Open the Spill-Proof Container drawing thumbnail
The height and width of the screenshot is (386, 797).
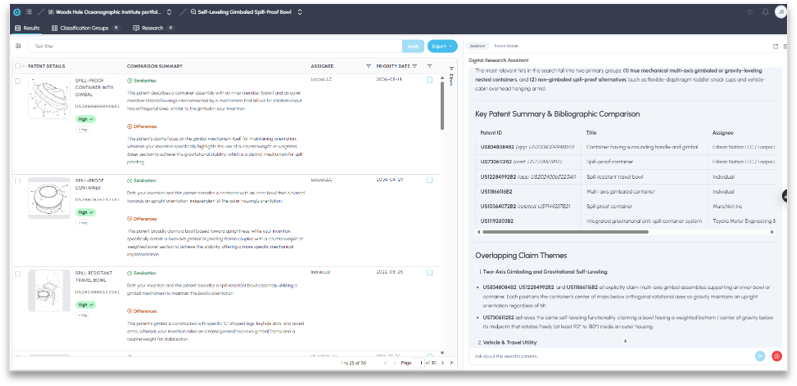coord(49,198)
